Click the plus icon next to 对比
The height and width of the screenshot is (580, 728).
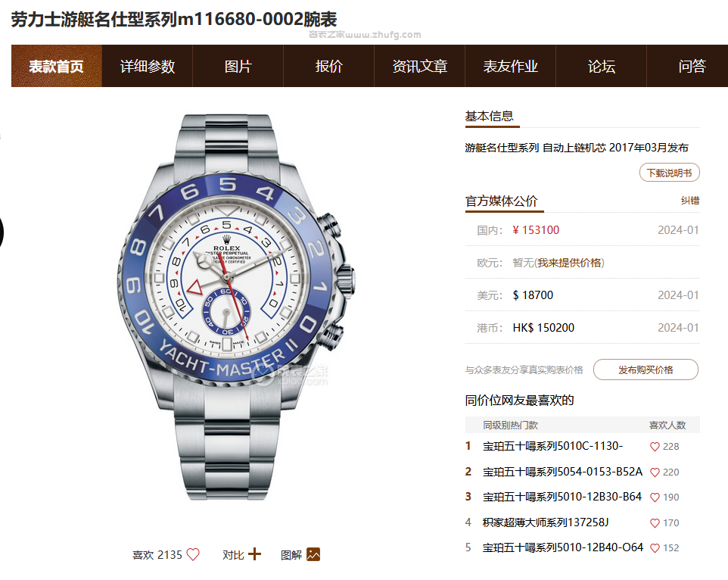254,554
